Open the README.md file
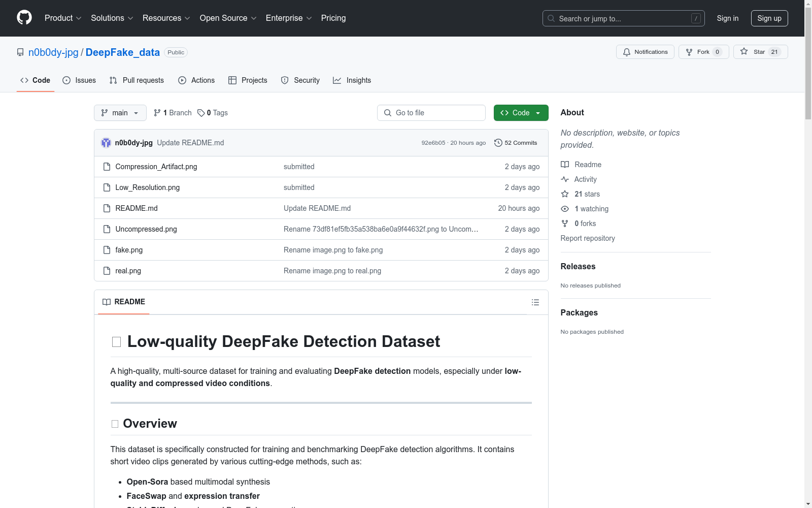 coord(137,208)
